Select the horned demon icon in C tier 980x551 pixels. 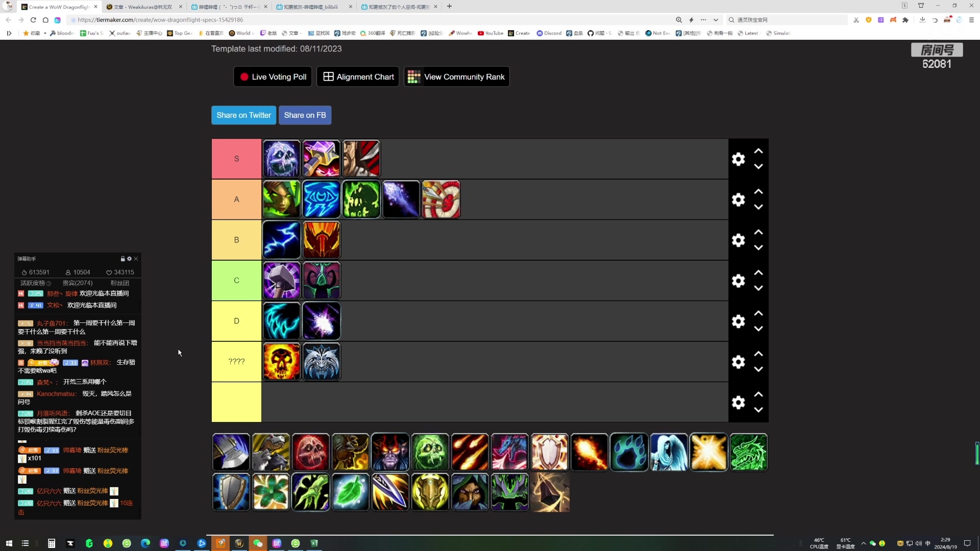(322, 281)
